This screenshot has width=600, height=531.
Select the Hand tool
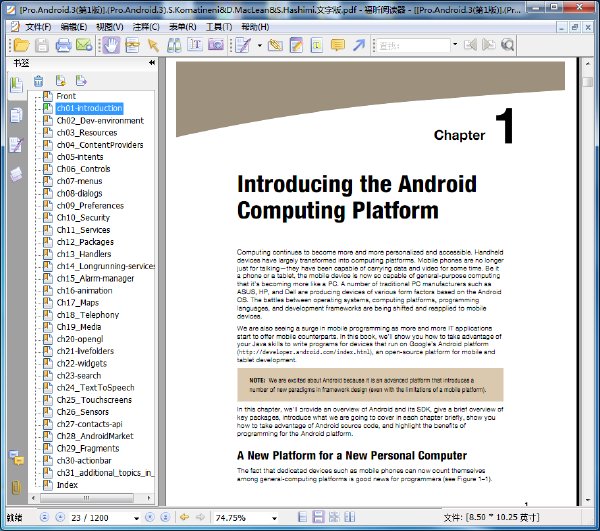[111, 45]
